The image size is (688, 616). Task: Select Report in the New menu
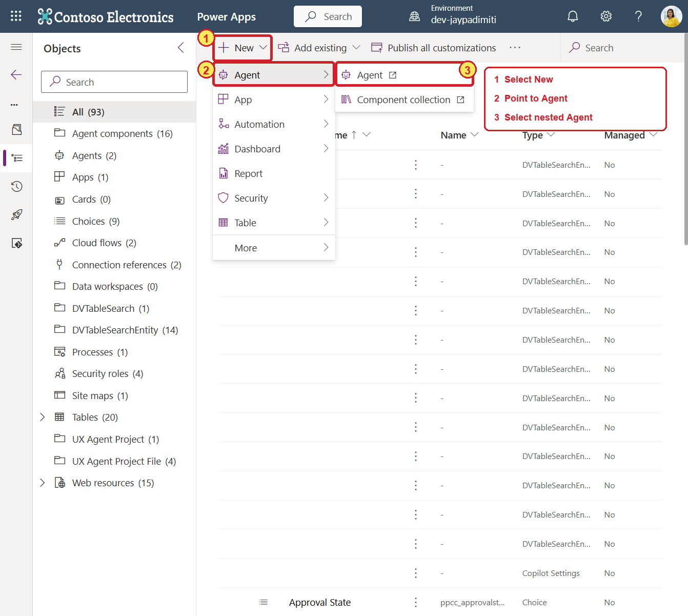click(274, 173)
